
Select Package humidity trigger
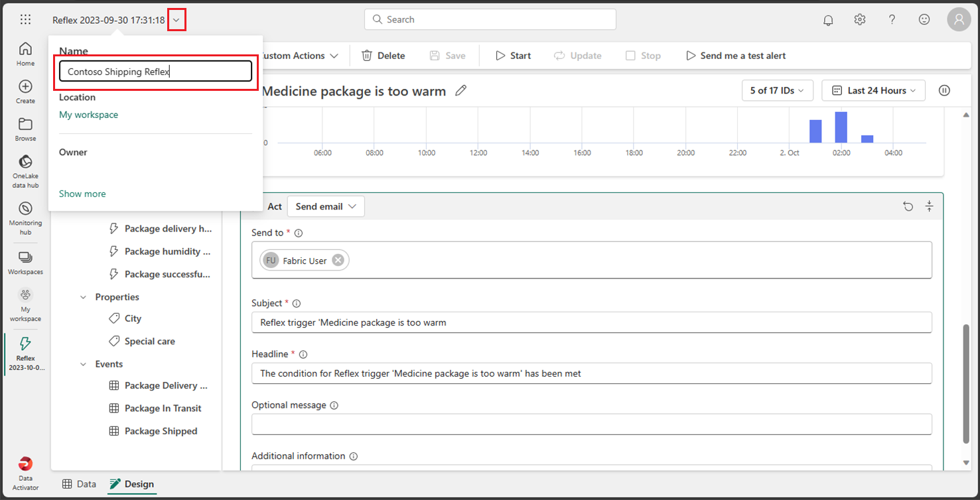pos(159,251)
